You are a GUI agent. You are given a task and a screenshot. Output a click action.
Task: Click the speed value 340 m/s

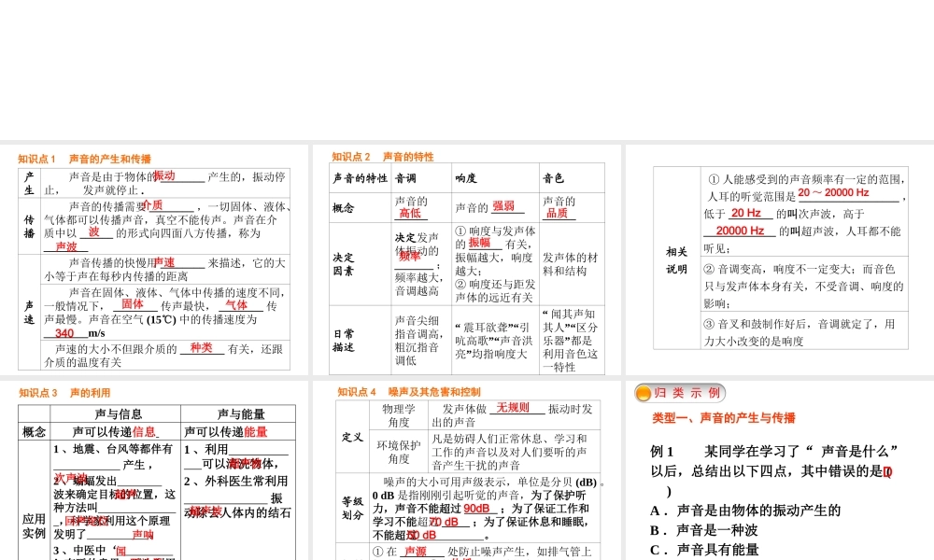pos(67,330)
